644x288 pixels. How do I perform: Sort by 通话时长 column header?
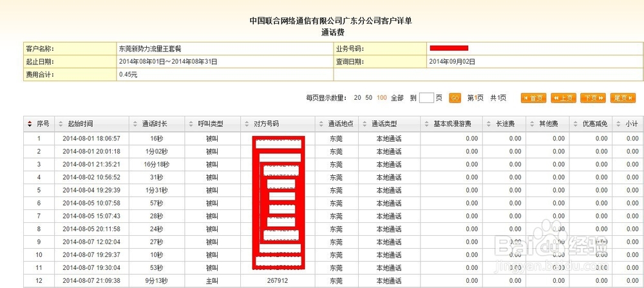click(x=157, y=124)
